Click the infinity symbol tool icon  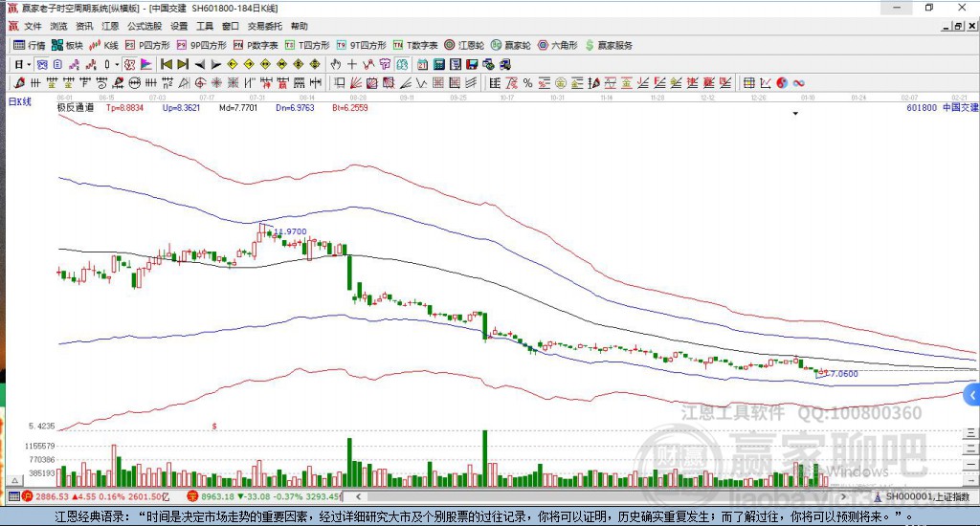click(x=799, y=83)
